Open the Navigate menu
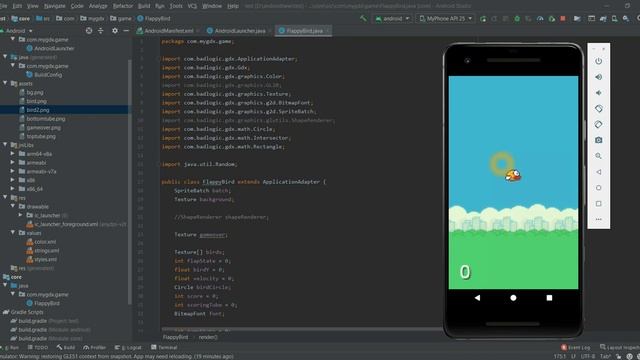Image resolution: width=640 pixels, height=360 pixels. point(54,6)
